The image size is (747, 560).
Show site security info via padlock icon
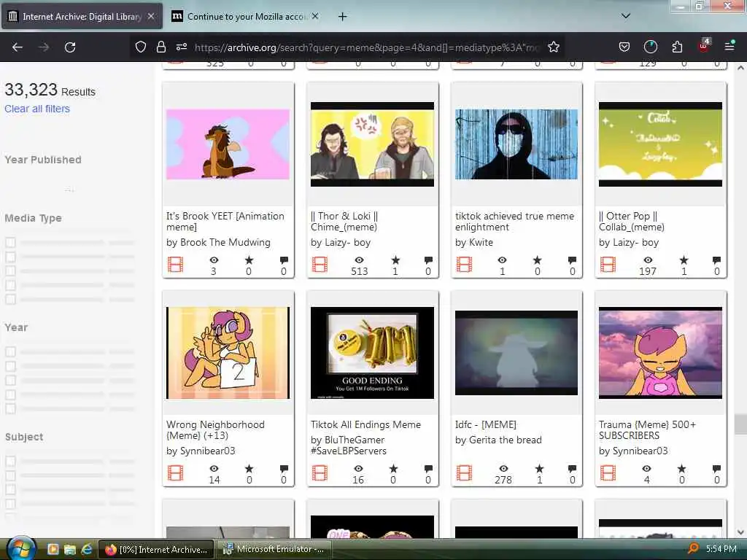tap(161, 47)
